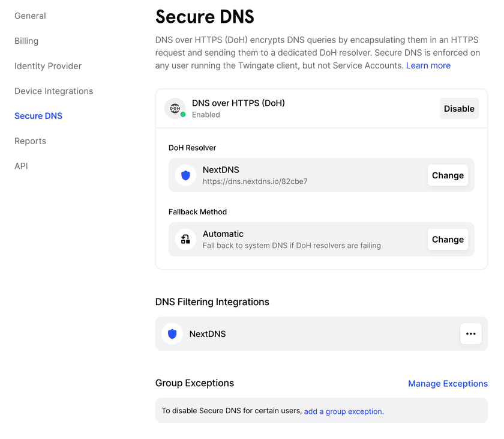The image size is (504, 439).
Task: Open the General settings section
Action: tap(30, 16)
